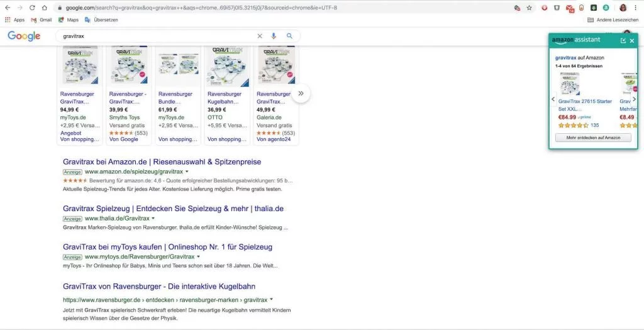The width and height of the screenshot is (644, 330).
Task: Open the Maps bookmark
Action: tap(69, 19)
